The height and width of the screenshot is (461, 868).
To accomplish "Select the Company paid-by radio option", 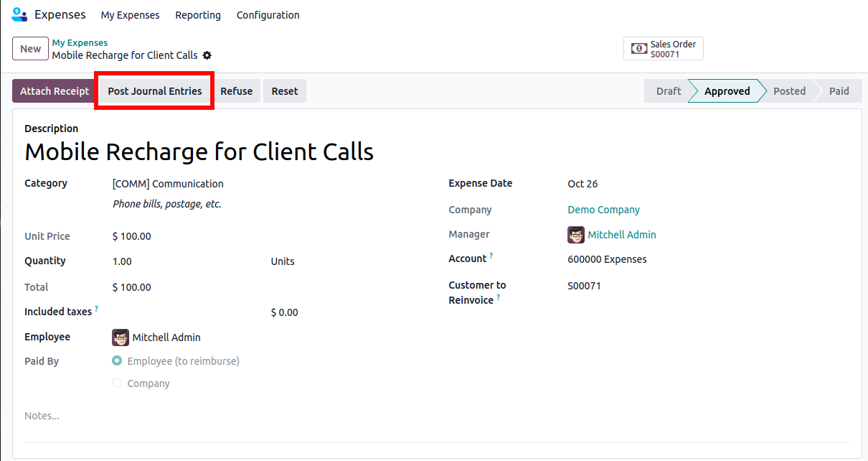I will 117,383.
